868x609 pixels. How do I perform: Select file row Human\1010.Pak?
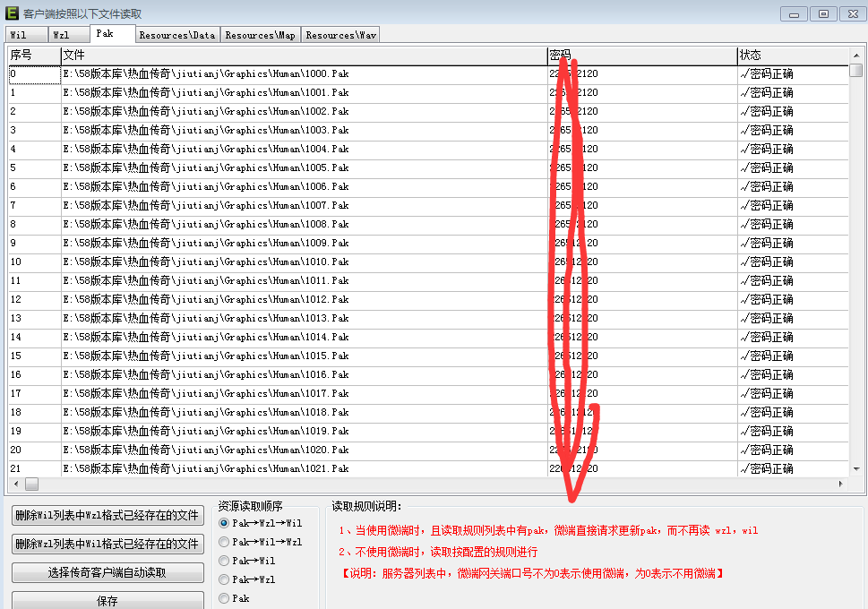click(428, 262)
